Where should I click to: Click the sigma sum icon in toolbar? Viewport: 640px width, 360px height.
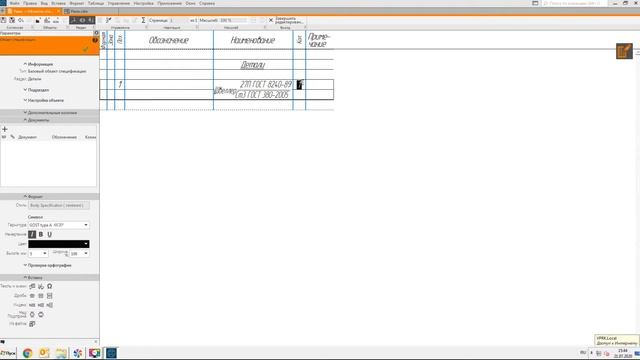143,20
